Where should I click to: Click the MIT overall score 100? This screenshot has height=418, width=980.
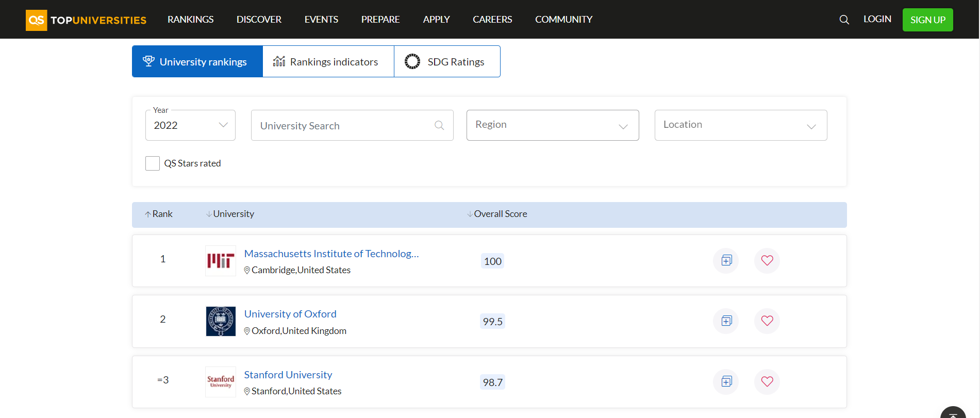pos(492,261)
